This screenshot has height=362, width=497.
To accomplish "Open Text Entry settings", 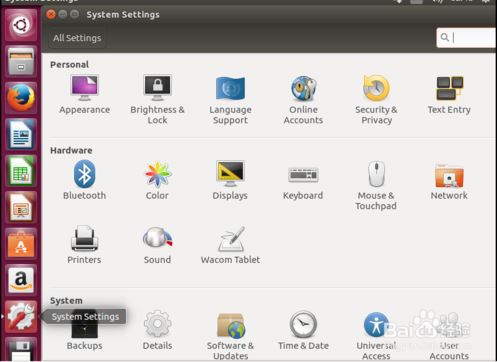I will coord(449,95).
